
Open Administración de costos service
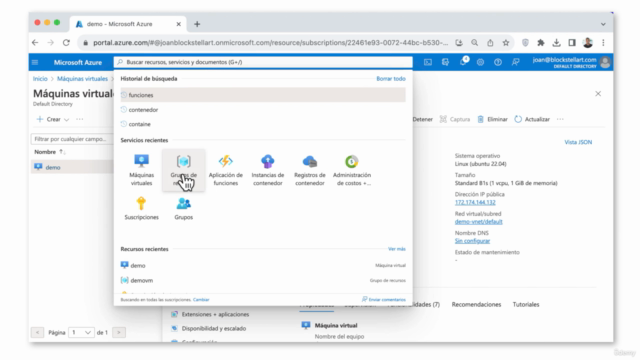[x=352, y=170]
